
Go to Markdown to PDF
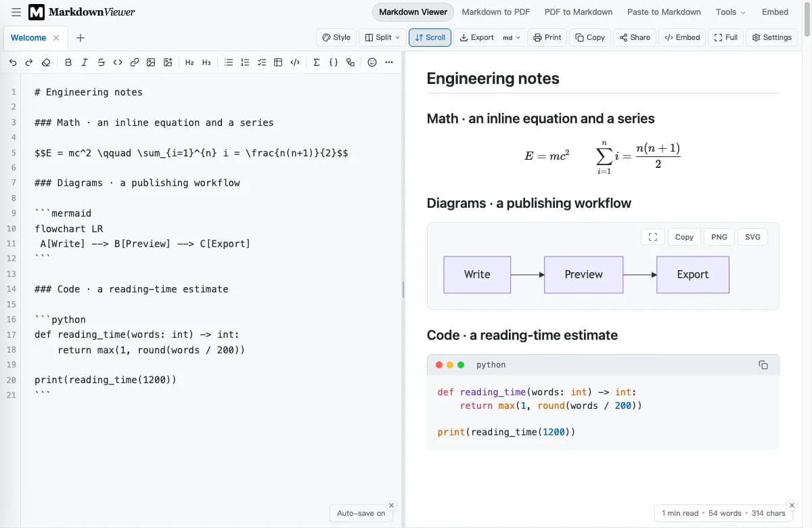496,12
